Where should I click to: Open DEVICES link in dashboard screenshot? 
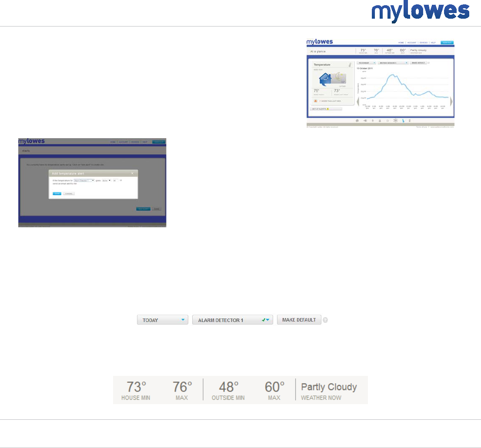423,43
